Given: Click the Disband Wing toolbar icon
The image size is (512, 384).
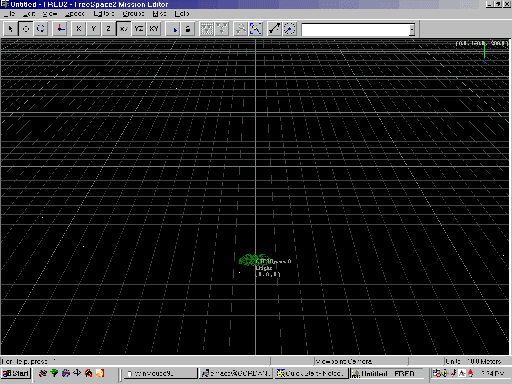Looking at the screenshot, I should click(222, 29).
